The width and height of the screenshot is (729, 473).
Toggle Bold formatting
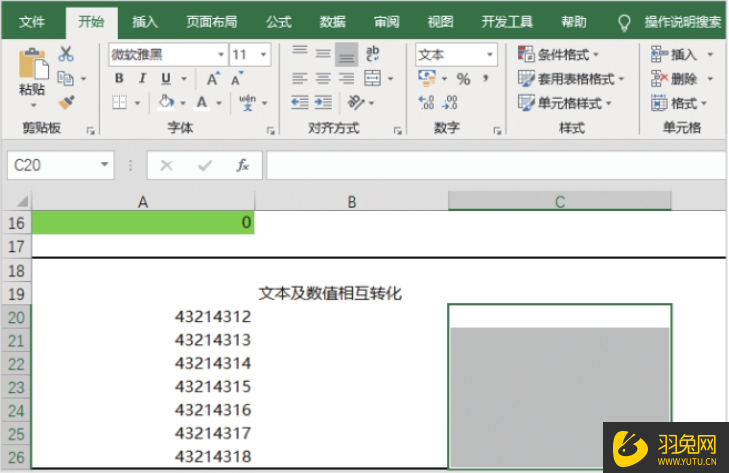coord(119,78)
